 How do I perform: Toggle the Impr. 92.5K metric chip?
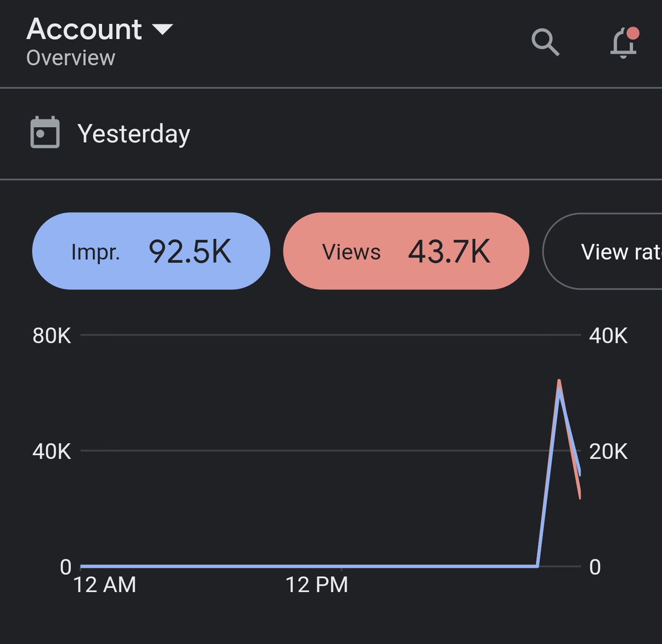coord(151,251)
